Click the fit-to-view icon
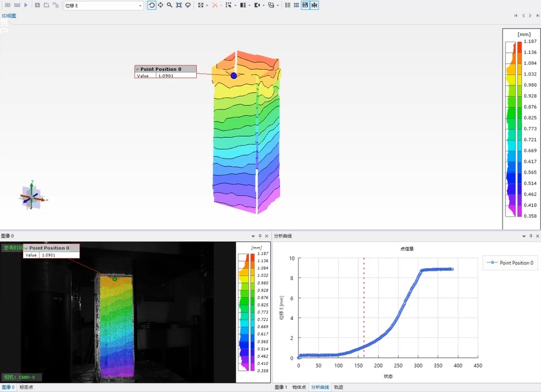The image size is (541, 392). (179, 5)
